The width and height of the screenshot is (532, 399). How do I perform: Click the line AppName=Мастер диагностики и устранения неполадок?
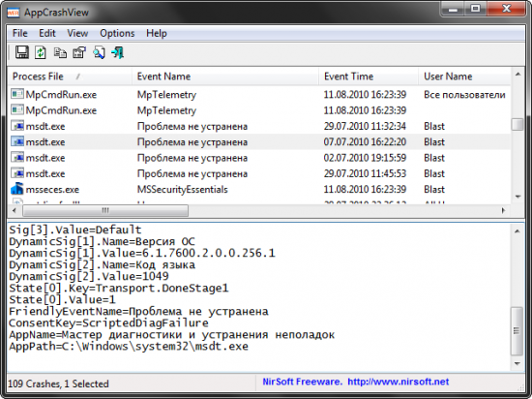172,335
